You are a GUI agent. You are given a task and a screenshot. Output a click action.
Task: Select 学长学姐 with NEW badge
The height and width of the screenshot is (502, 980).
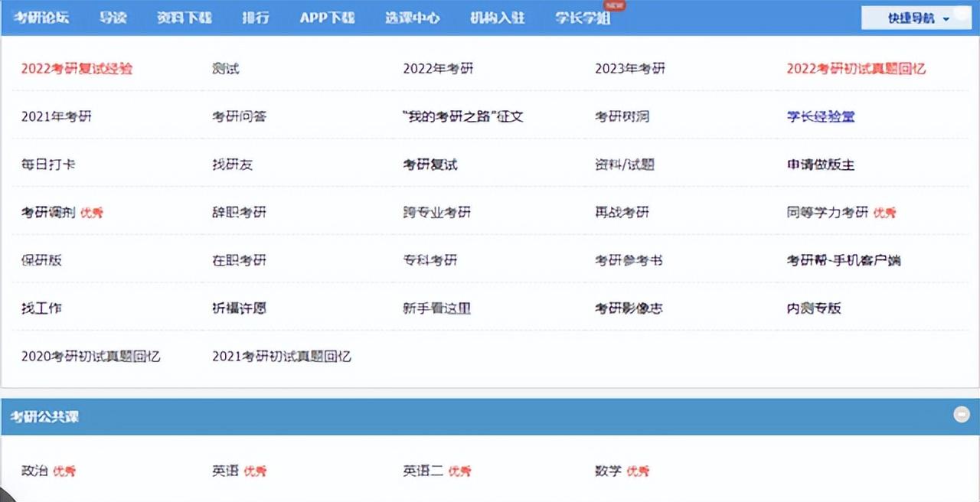coord(583,18)
